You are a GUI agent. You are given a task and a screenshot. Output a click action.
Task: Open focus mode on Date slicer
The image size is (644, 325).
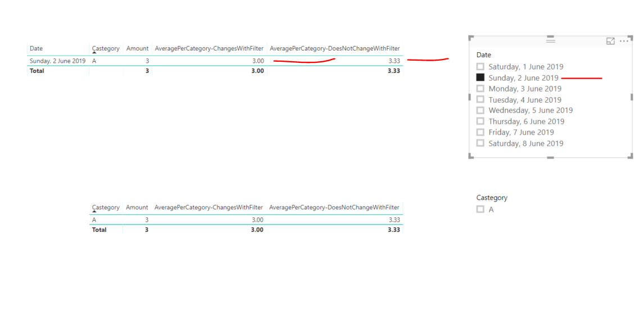click(610, 41)
